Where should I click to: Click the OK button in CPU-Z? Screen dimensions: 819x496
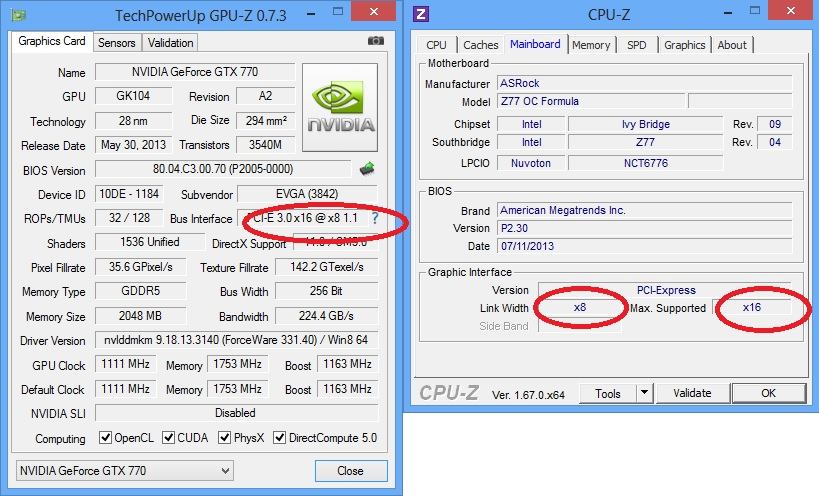coord(768,393)
